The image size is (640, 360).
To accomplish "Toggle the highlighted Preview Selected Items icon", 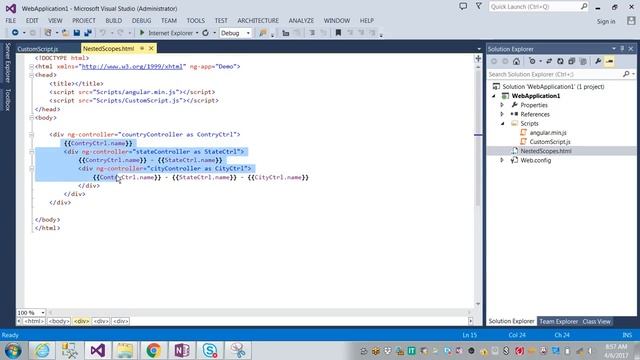I will (x=609, y=61).
